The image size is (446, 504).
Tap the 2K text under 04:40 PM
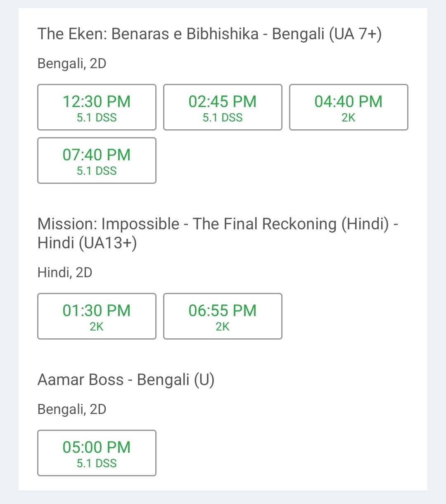349,118
